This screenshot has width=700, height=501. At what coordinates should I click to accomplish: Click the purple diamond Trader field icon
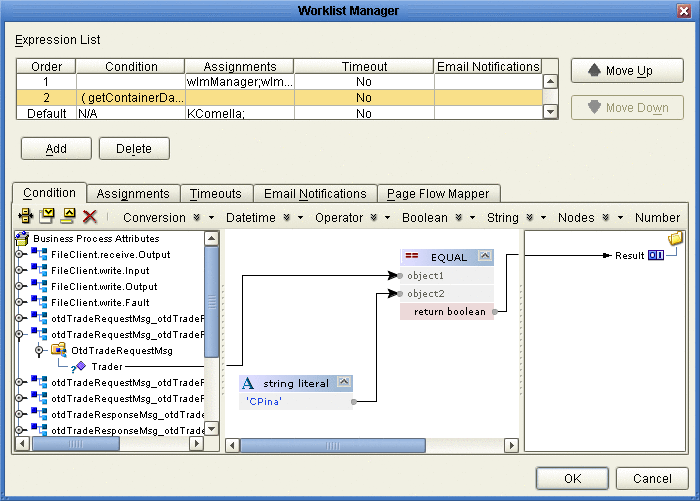[80, 366]
